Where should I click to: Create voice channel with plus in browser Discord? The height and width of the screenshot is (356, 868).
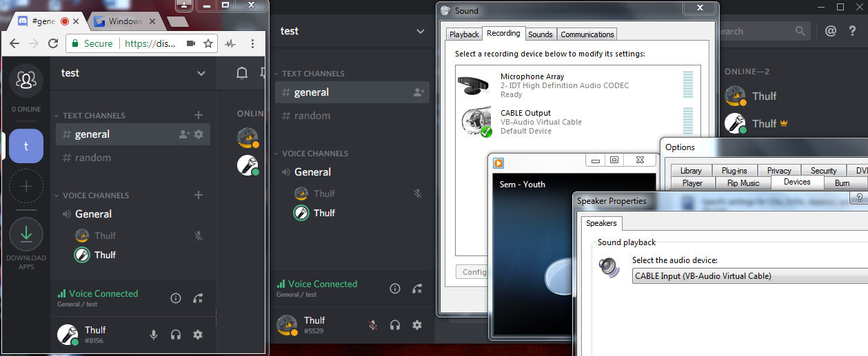coord(199,196)
